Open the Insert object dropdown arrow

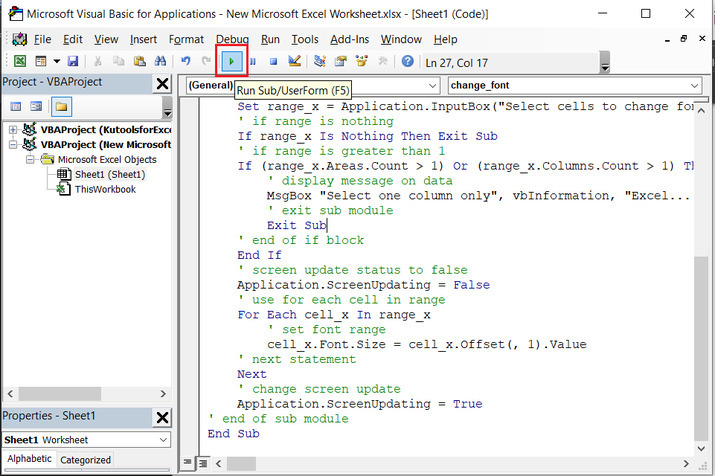tap(57, 61)
